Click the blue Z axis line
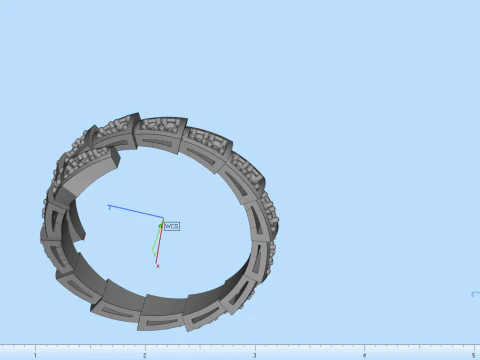This screenshot has height=360, width=480. tap(135, 212)
